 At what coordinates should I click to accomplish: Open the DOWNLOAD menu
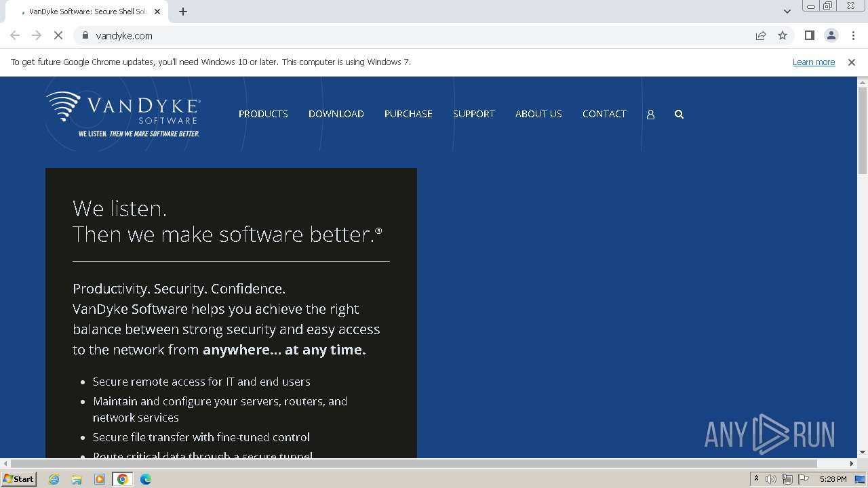coord(336,114)
